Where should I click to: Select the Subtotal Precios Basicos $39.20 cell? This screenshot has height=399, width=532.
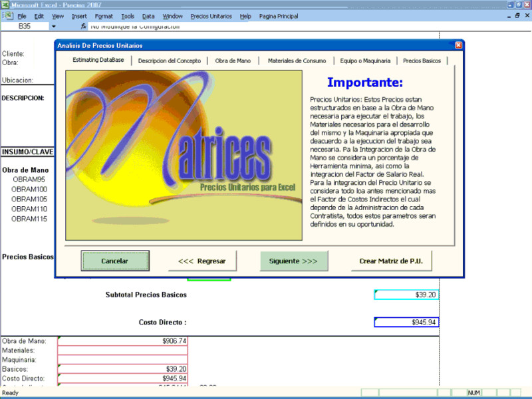406,295
